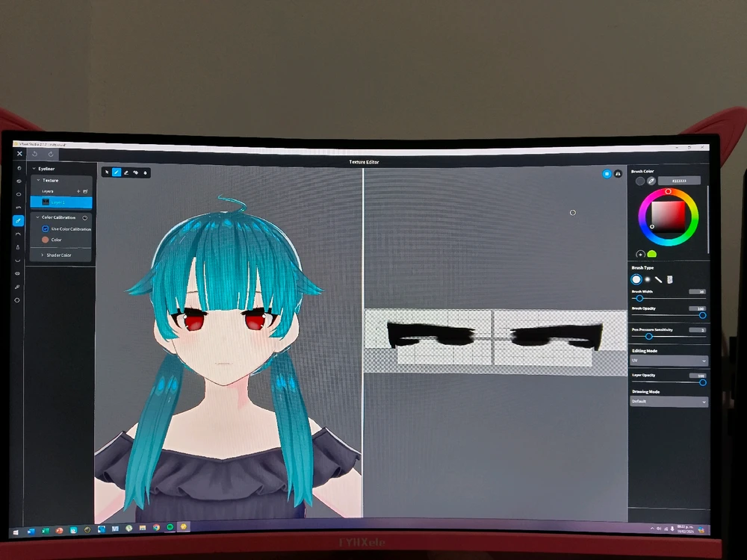Collapse the Eyeliner section
This screenshot has width=747, height=560.
click(34, 169)
